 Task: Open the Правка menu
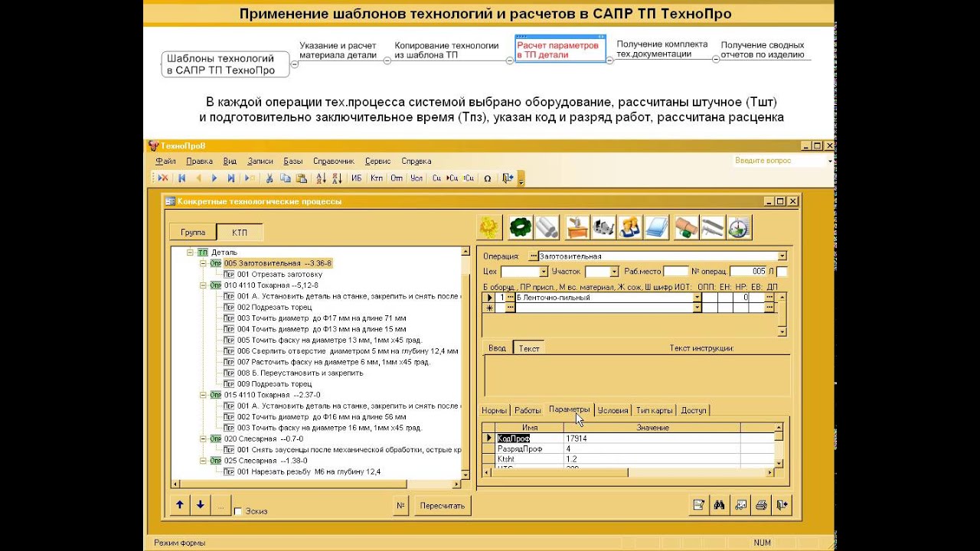(199, 161)
